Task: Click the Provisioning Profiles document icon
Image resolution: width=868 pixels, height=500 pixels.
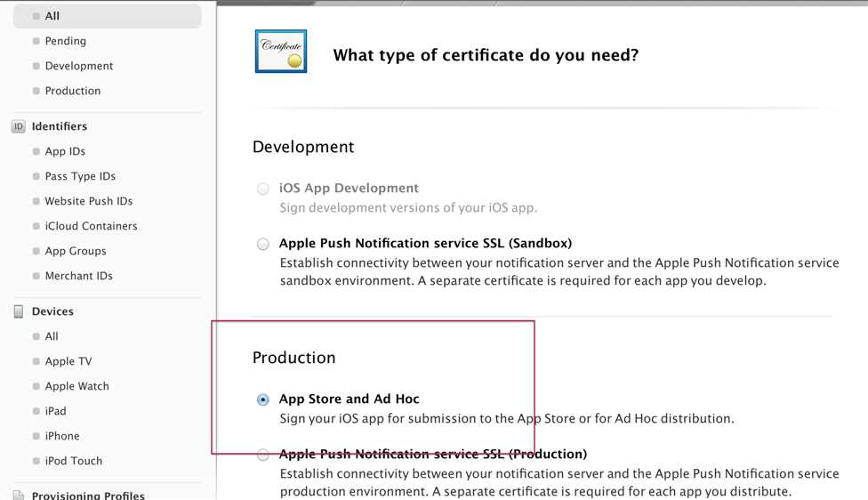Action: [19, 495]
